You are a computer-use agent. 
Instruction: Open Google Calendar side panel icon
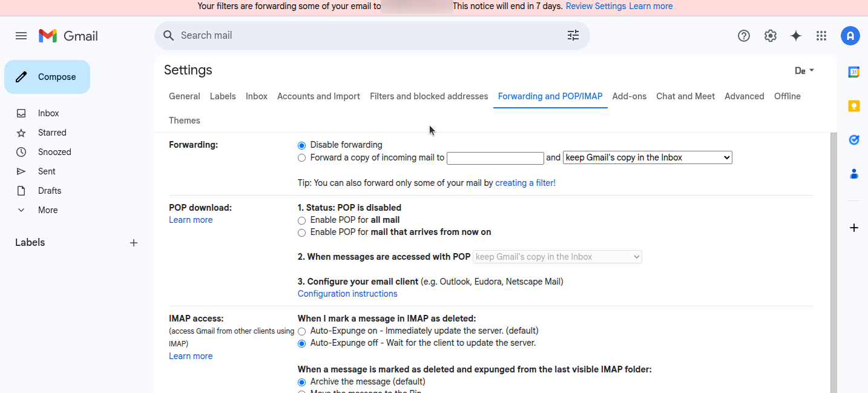coord(854,72)
